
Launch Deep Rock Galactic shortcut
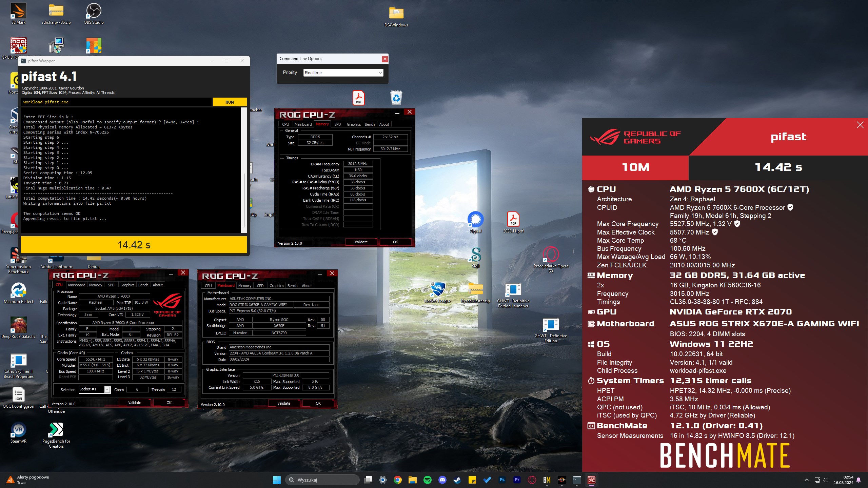coord(18,327)
